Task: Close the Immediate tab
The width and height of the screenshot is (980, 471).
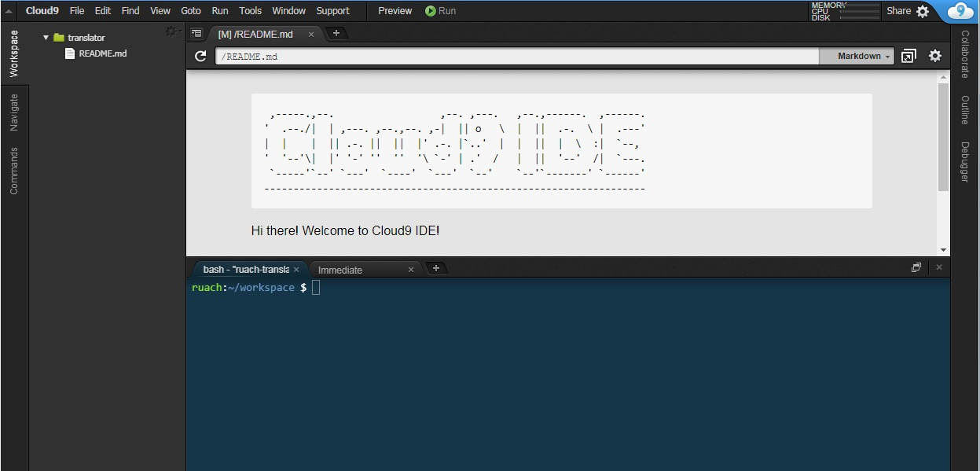Action: (410, 270)
